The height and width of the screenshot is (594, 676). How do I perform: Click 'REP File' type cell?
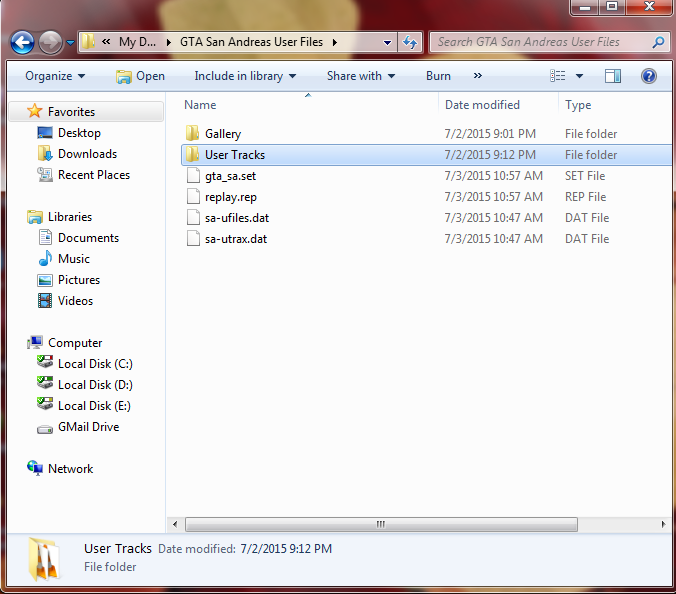coord(585,197)
